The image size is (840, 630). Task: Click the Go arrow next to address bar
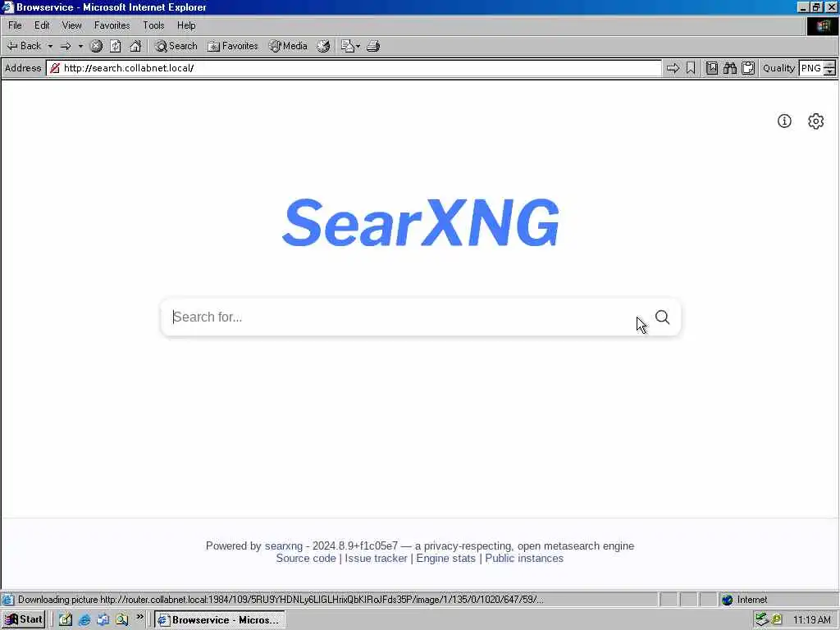(673, 68)
